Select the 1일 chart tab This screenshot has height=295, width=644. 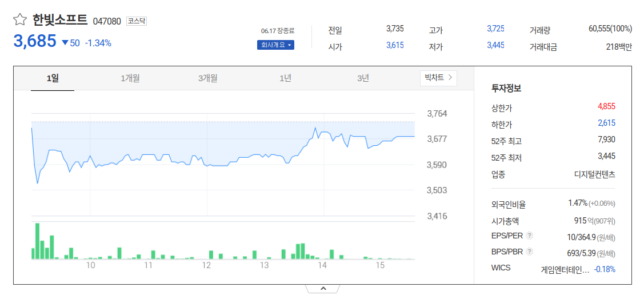tap(53, 78)
